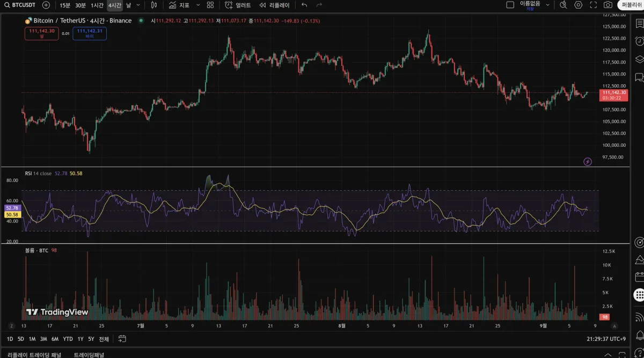Open the candlestick chart type selector
Viewport: 644px width, 358px height.
point(154,5)
